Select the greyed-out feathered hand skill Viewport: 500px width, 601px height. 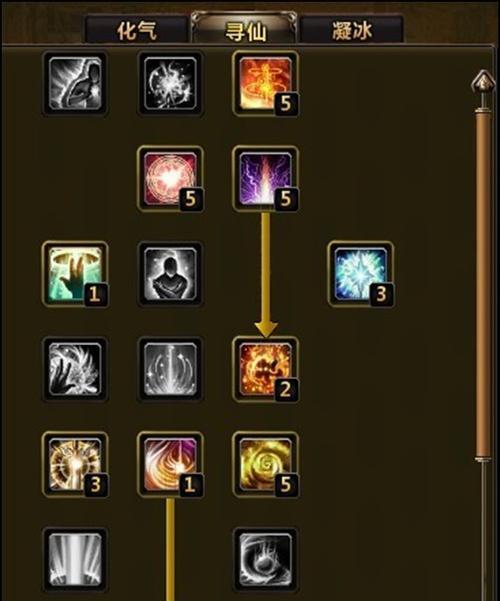pyautogui.click(x=75, y=369)
